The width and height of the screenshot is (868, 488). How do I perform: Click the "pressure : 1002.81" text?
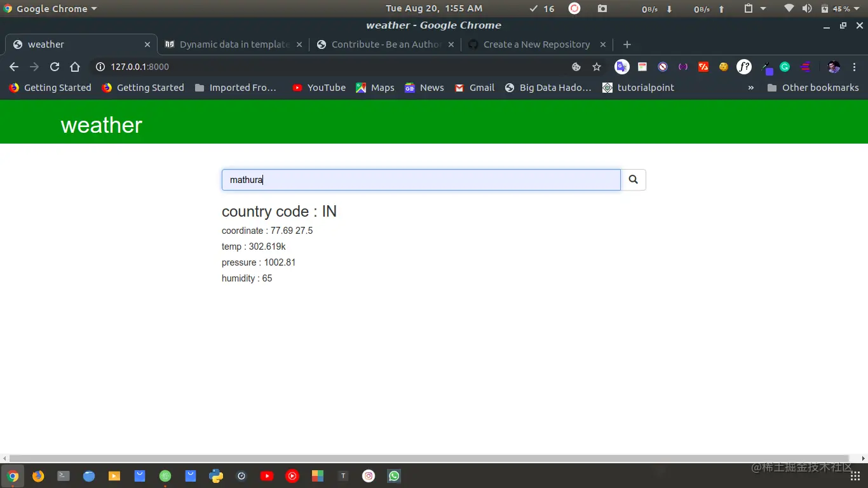click(259, 262)
